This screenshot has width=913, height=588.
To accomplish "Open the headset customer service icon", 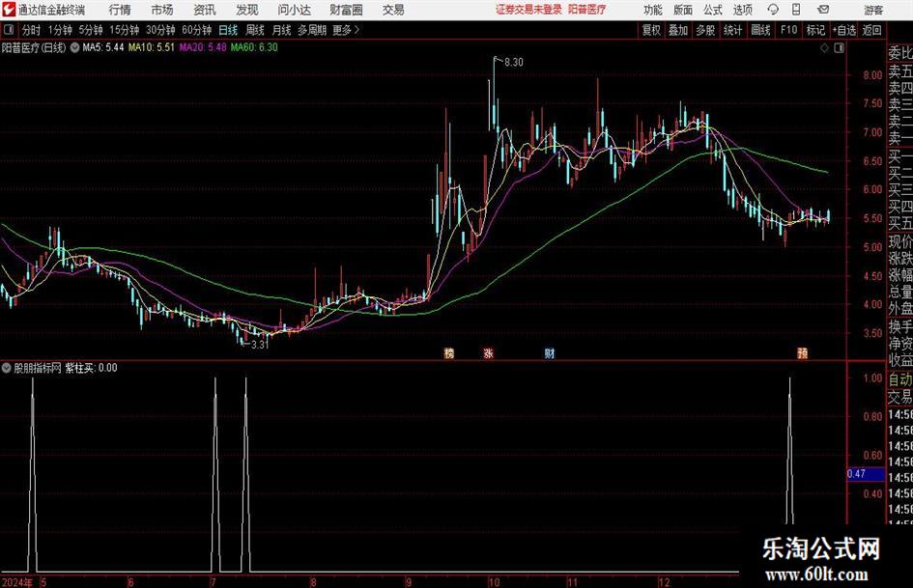I will (x=773, y=10).
